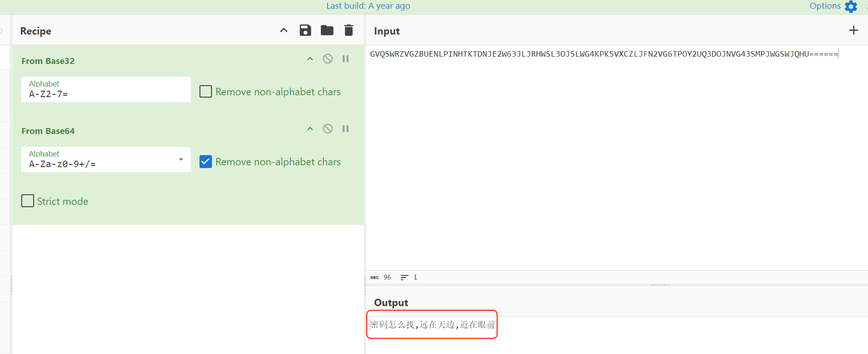Disable the From Base64 operation
The width and height of the screenshot is (868, 354).
pyautogui.click(x=328, y=129)
